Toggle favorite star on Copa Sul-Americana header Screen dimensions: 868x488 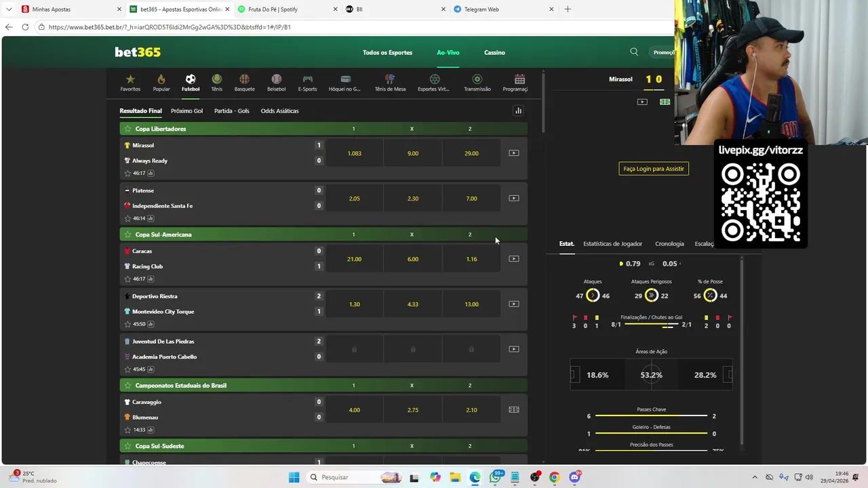127,235
